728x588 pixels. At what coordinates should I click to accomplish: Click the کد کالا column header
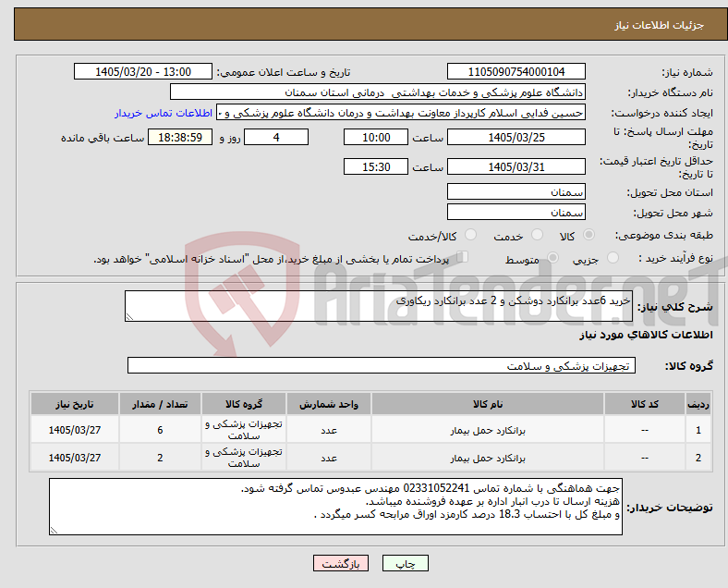645,404
